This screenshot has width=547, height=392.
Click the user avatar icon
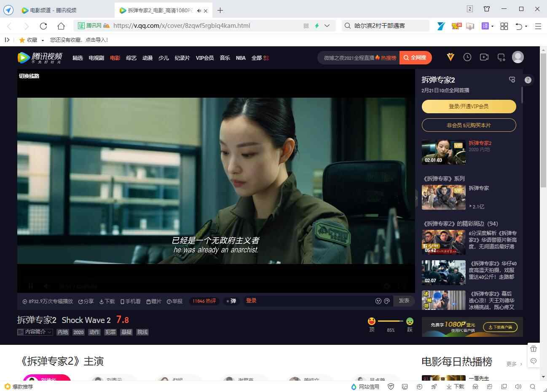tap(518, 57)
